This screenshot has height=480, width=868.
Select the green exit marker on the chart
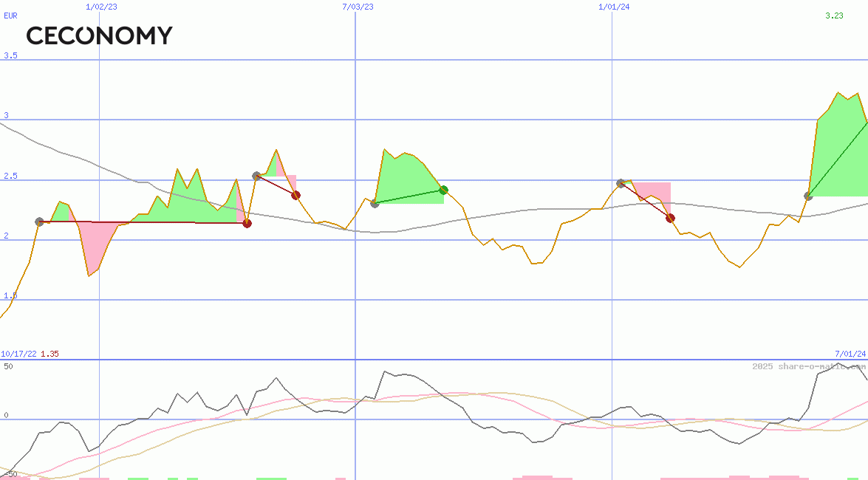[x=443, y=190]
